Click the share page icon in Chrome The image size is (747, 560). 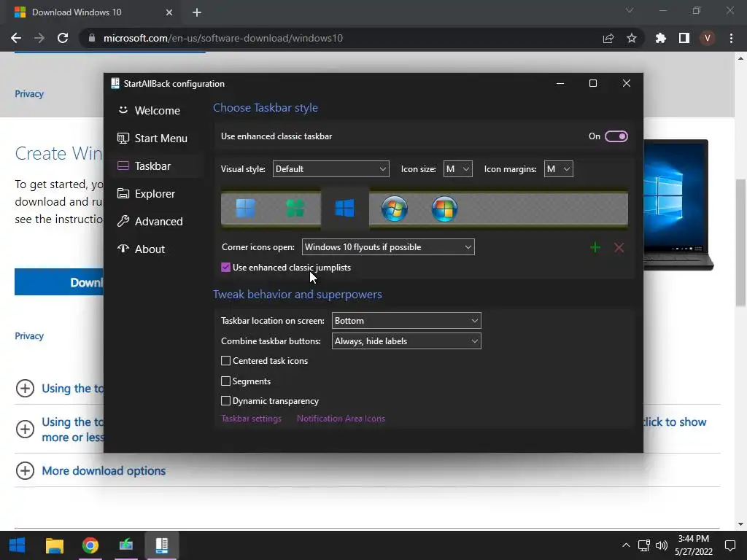point(608,38)
